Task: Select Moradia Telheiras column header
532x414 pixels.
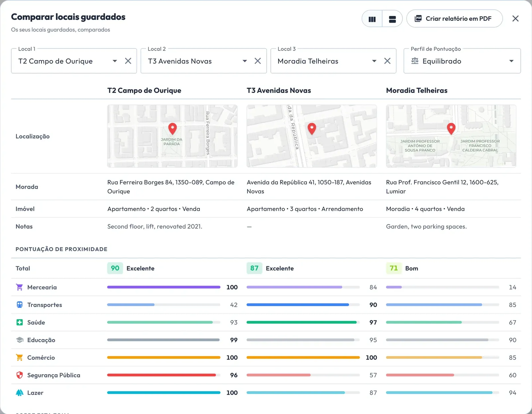Action: pyautogui.click(x=417, y=90)
